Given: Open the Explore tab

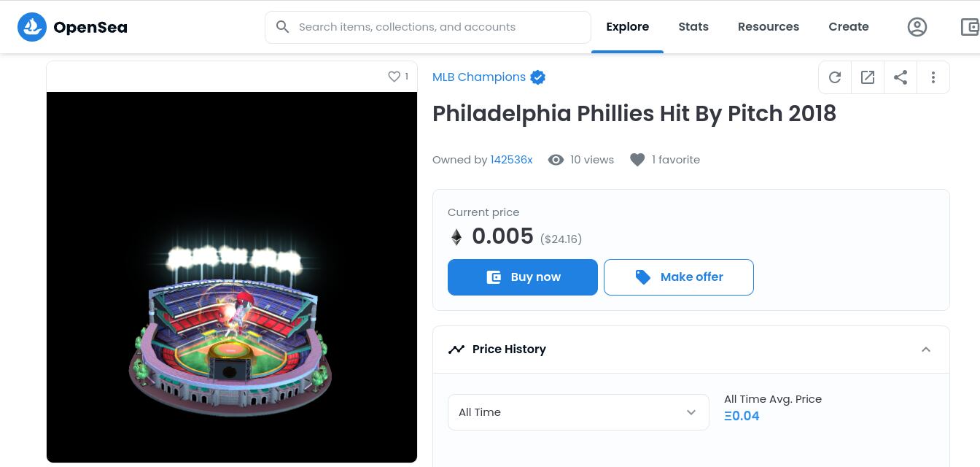Looking at the screenshot, I should (627, 27).
